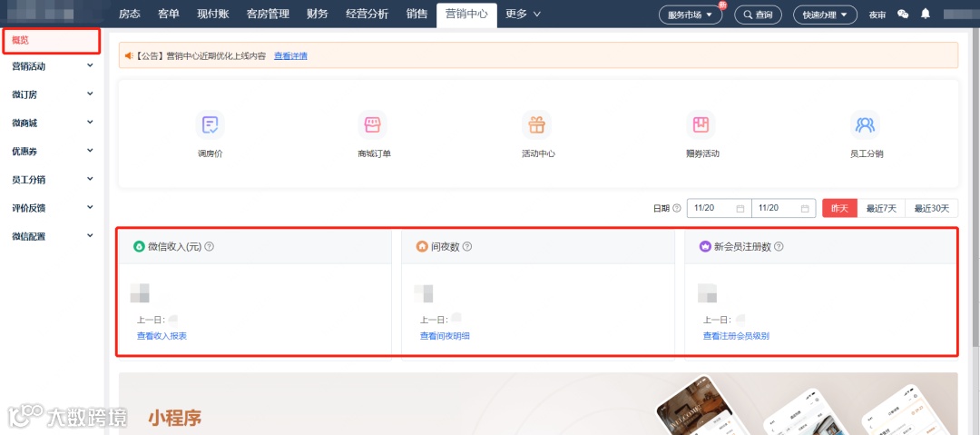Image resolution: width=980 pixels, height=435 pixels.
Task: Click the purple 新会员注册数 crown icon
Action: click(705, 247)
